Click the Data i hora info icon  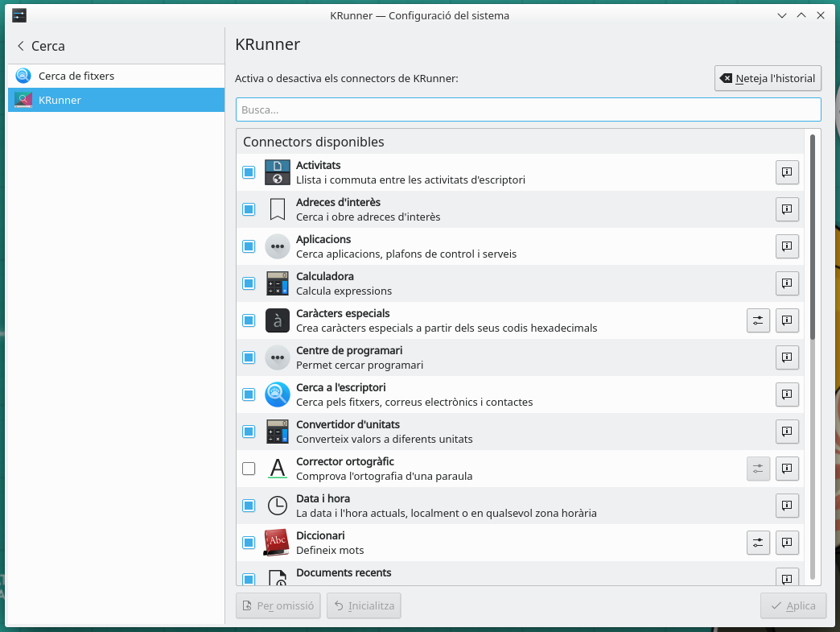coord(787,506)
